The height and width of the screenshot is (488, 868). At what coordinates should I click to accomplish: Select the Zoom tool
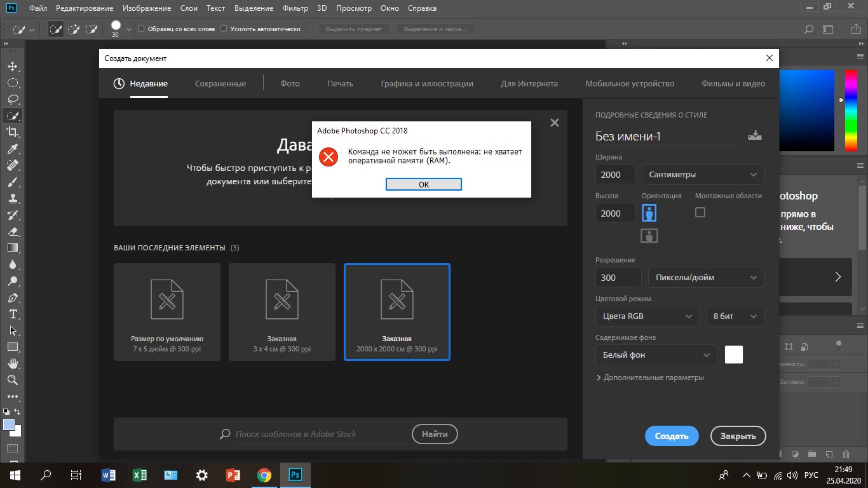point(12,380)
